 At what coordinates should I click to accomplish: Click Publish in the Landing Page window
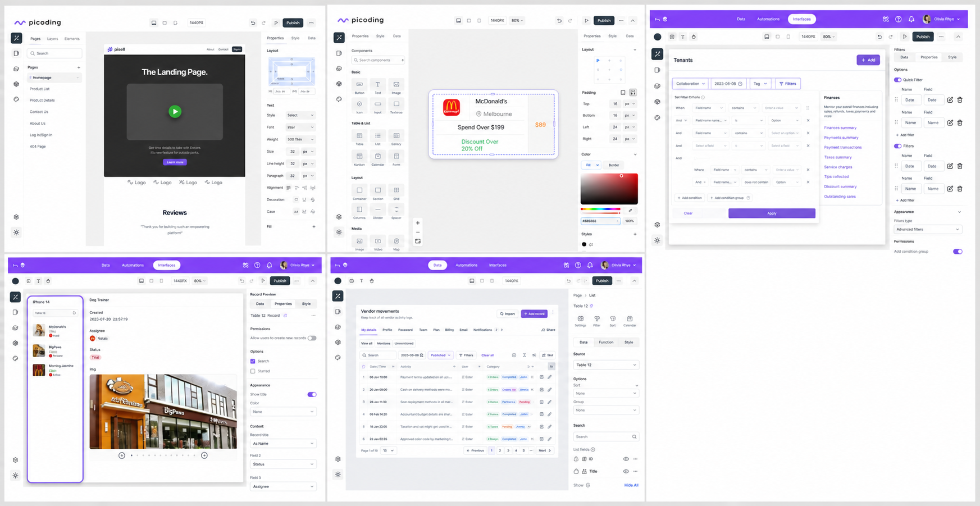(x=293, y=23)
